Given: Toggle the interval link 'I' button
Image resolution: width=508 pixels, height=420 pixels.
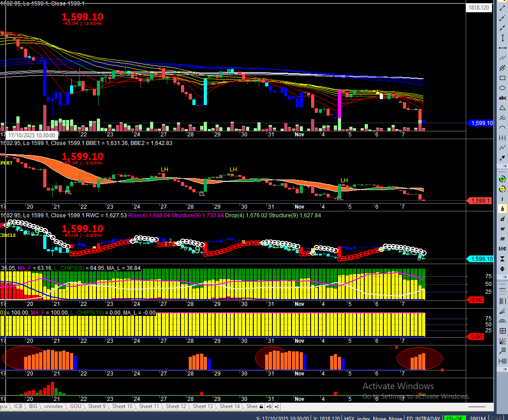Looking at the screenshot, I should pos(277,406).
